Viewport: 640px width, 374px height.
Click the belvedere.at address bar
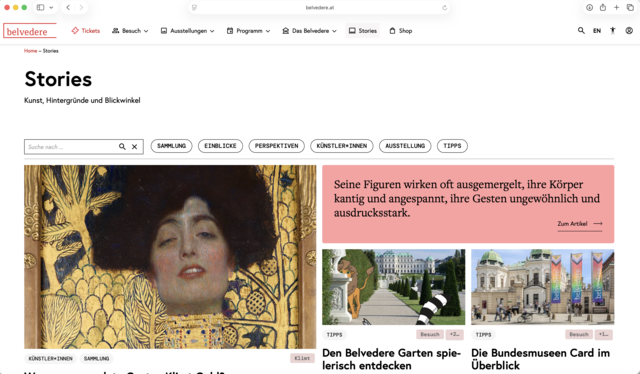pos(320,7)
